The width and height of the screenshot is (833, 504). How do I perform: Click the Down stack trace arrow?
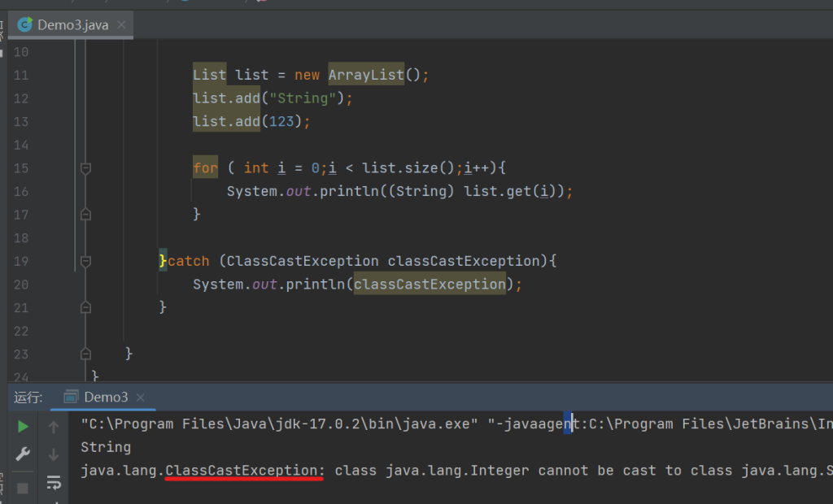[x=54, y=454]
